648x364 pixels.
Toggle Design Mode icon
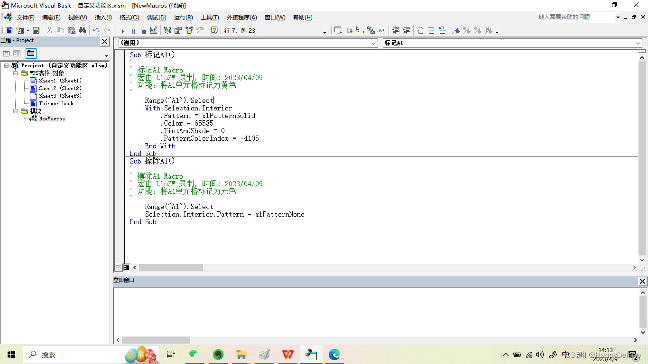click(154, 30)
